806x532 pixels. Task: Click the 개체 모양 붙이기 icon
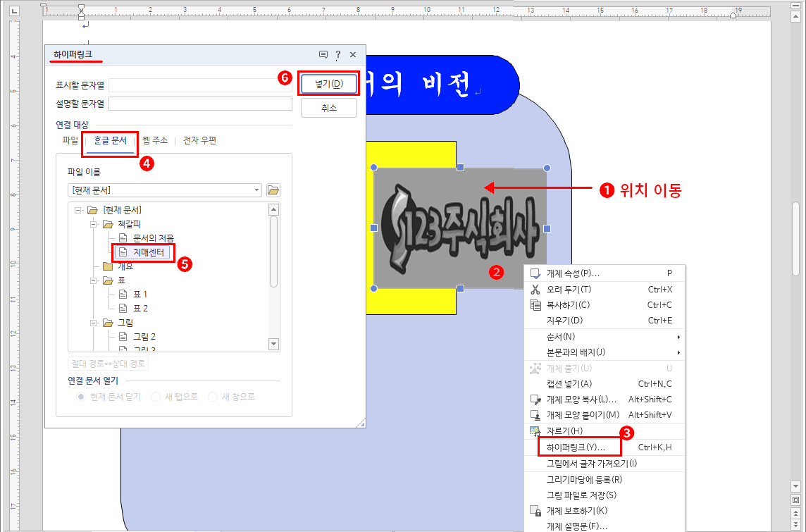click(x=535, y=415)
